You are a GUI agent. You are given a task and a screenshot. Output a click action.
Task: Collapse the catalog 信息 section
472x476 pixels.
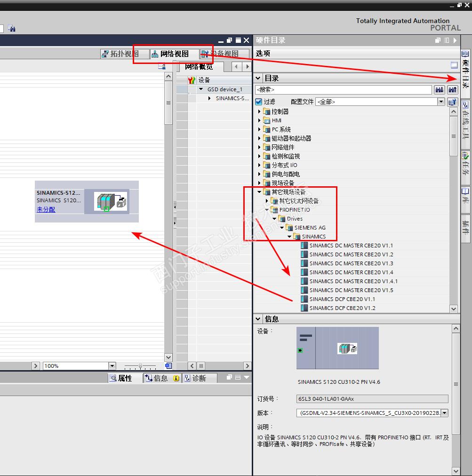click(x=258, y=319)
